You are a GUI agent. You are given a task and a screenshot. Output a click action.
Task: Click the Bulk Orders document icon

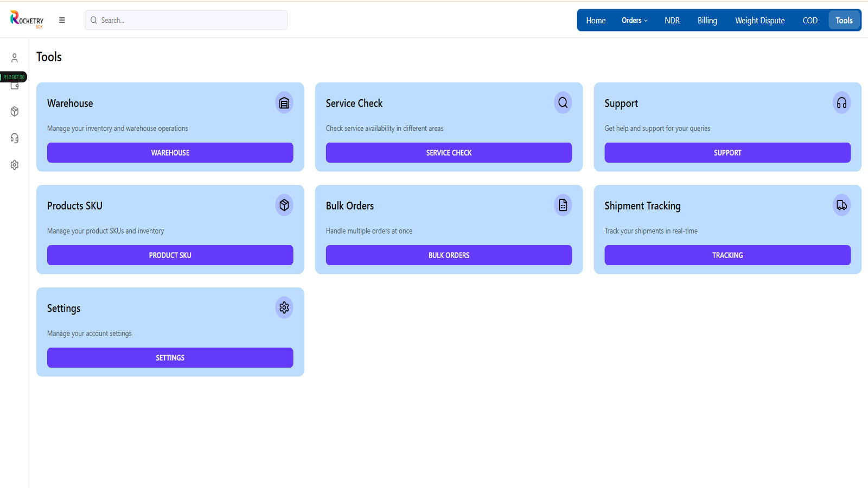(563, 206)
